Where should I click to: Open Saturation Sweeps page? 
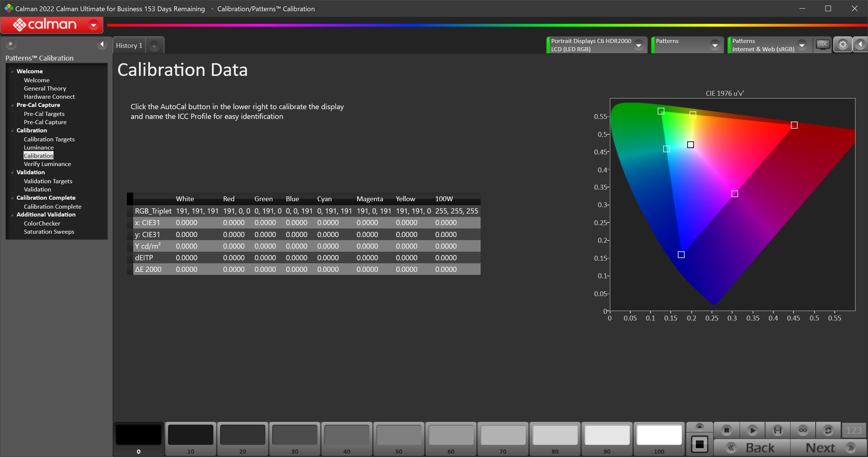click(49, 231)
